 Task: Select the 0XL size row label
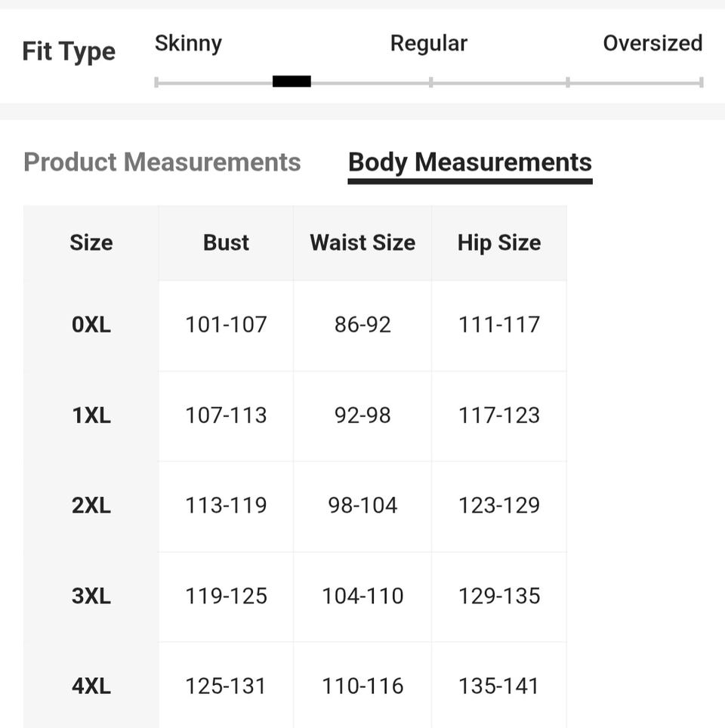click(x=91, y=325)
